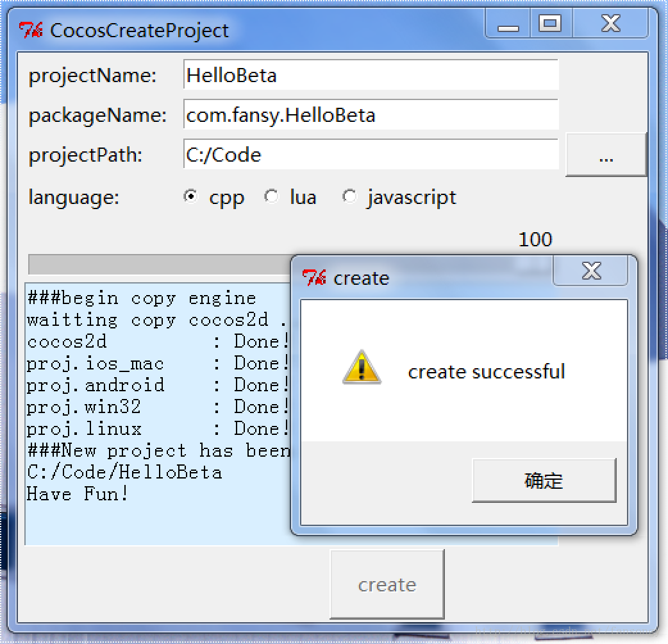The width and height of the screenshot is (668, 644).
Task: Click the grayed create button
Action: [x=387, y=584]
